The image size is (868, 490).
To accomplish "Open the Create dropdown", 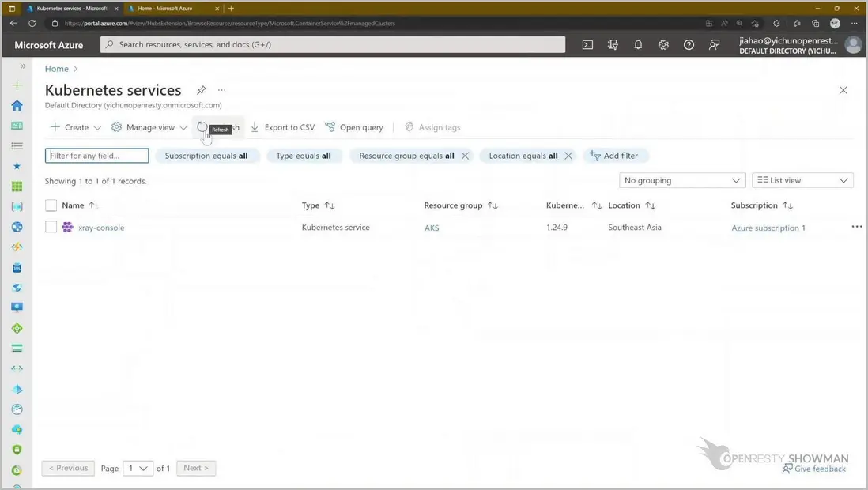I will click(x=76, y=127).
